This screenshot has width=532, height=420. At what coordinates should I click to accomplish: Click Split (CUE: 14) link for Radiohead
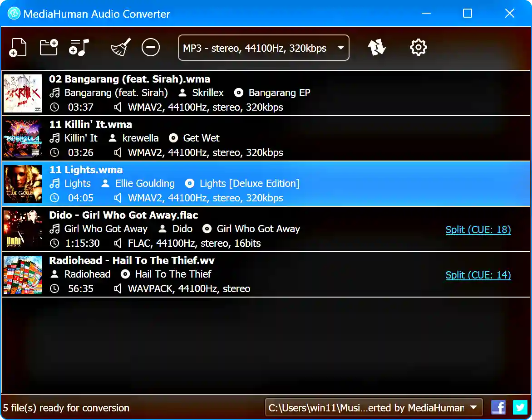click(478, 275)
